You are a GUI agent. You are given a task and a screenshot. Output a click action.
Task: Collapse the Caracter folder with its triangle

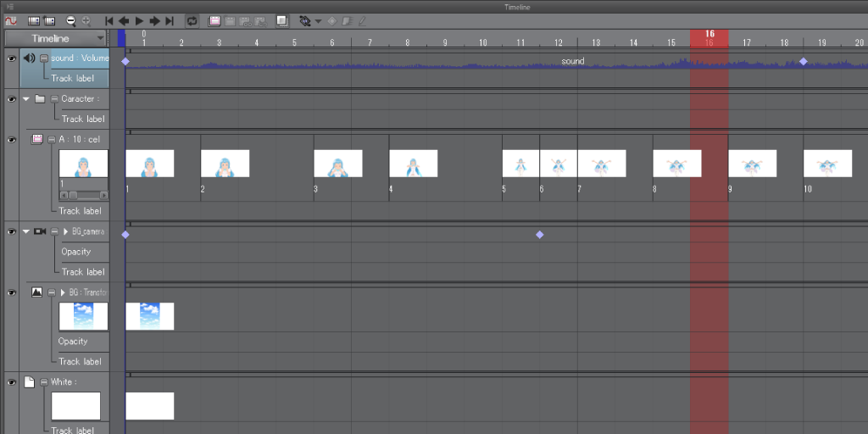[x=26, y=99]
